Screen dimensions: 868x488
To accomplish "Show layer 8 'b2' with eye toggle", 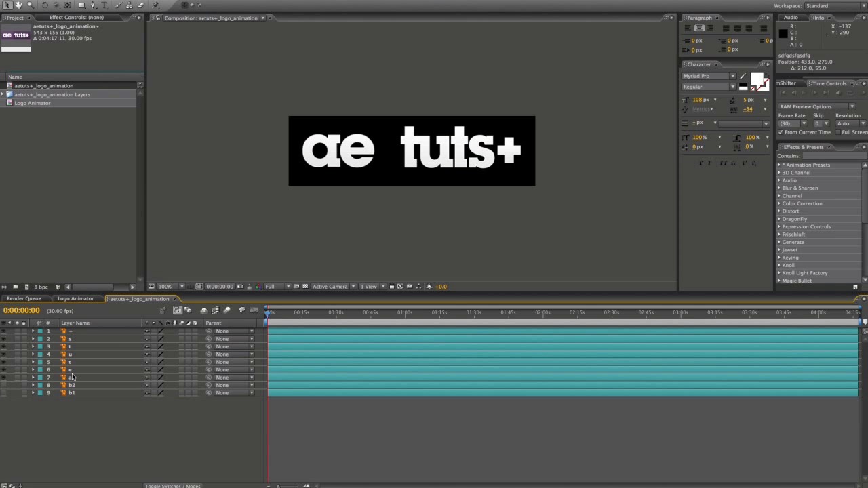I will [3, 385].
